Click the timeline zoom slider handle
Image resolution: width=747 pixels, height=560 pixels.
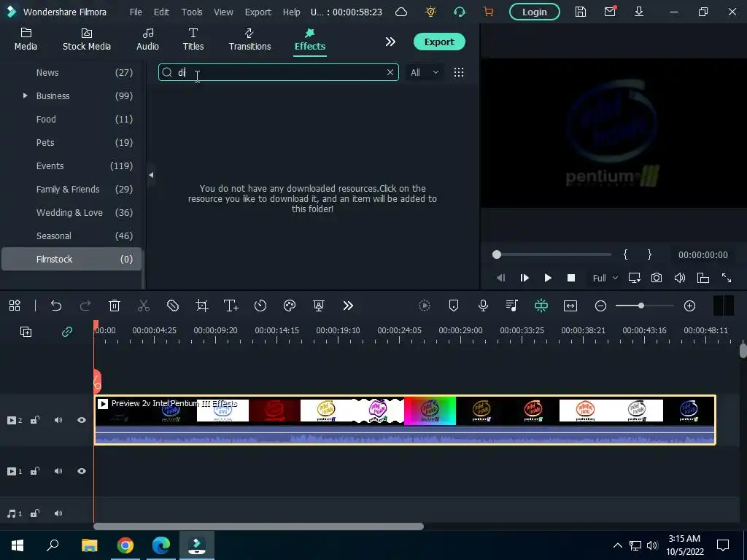641,306
